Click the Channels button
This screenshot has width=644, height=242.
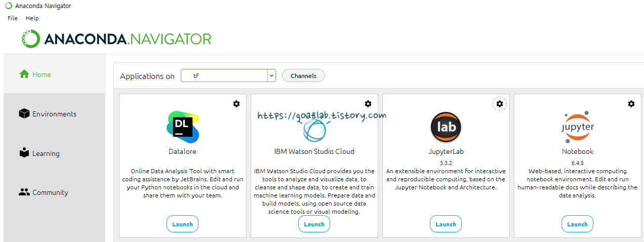click(x=303, y=76)
